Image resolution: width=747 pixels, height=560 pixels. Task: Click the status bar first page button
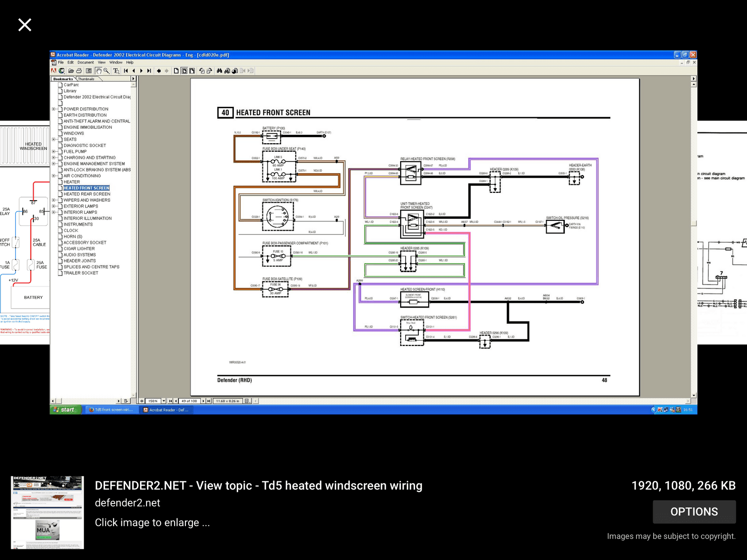click(170, 401)
